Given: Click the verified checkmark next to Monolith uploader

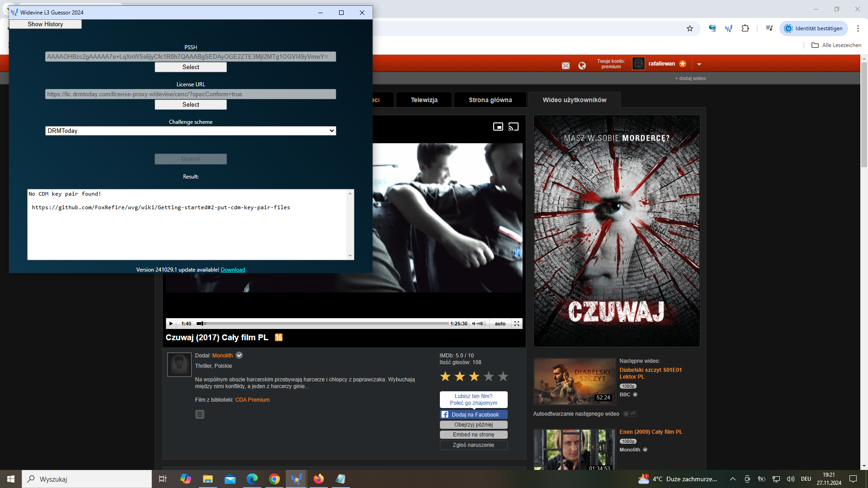Looking at the screenshot, I should click(x=239, y=356).
